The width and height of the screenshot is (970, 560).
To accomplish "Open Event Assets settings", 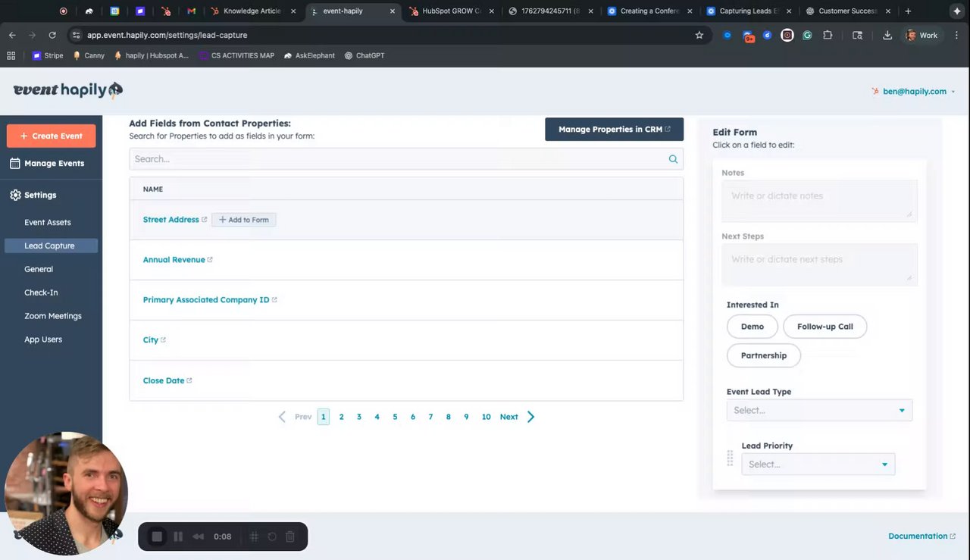I will point(48,223).
